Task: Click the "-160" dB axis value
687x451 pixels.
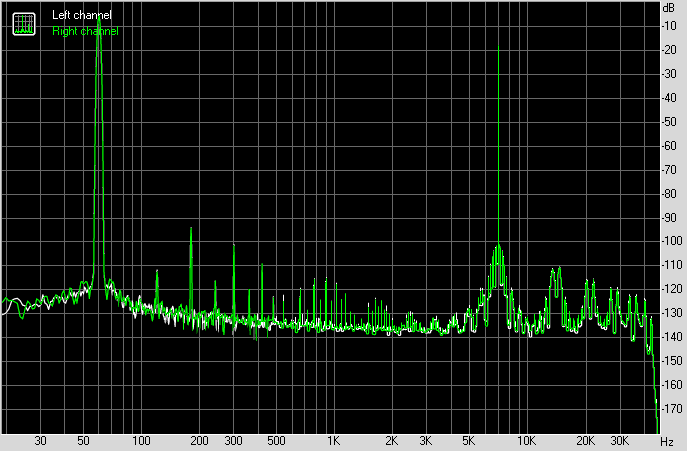Action: (672, 385)
